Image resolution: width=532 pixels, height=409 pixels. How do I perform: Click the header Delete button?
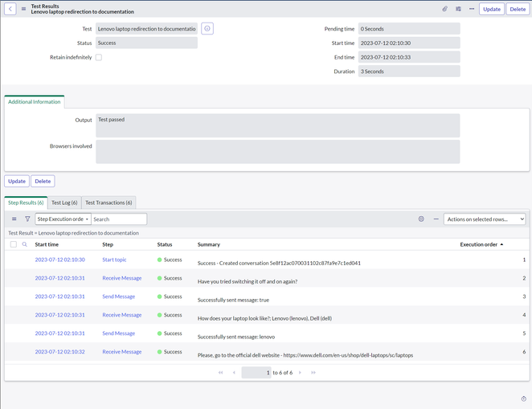point(518,9)
